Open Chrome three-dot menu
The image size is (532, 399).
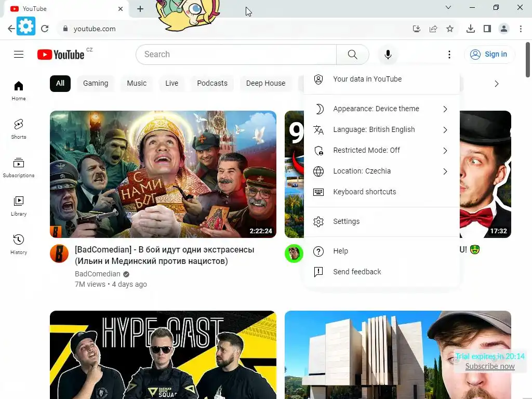[521, 29]
